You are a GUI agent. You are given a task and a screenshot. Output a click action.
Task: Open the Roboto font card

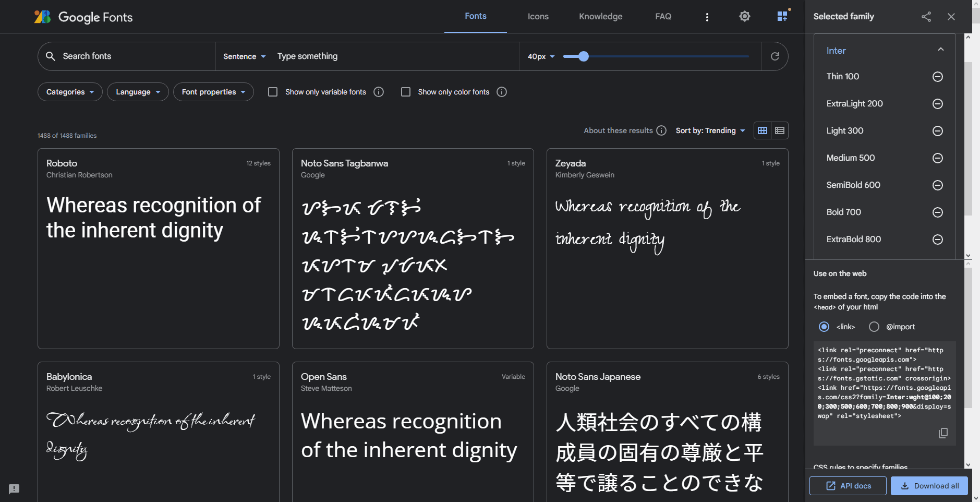pos(159,248)
